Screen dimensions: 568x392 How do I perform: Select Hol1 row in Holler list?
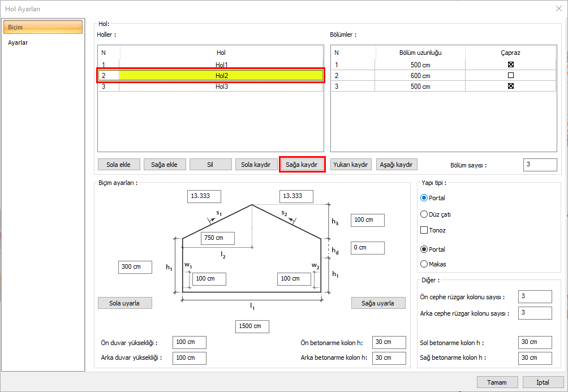221,65
